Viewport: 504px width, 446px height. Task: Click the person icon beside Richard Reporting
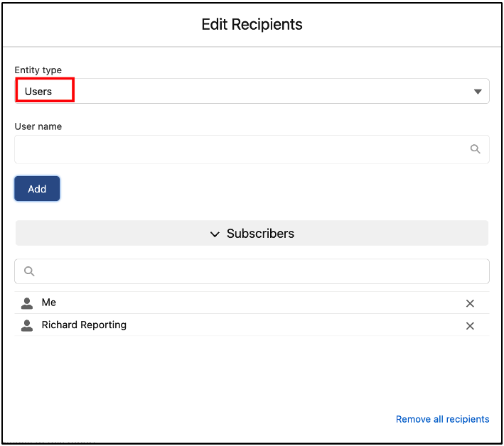[27, 325]
